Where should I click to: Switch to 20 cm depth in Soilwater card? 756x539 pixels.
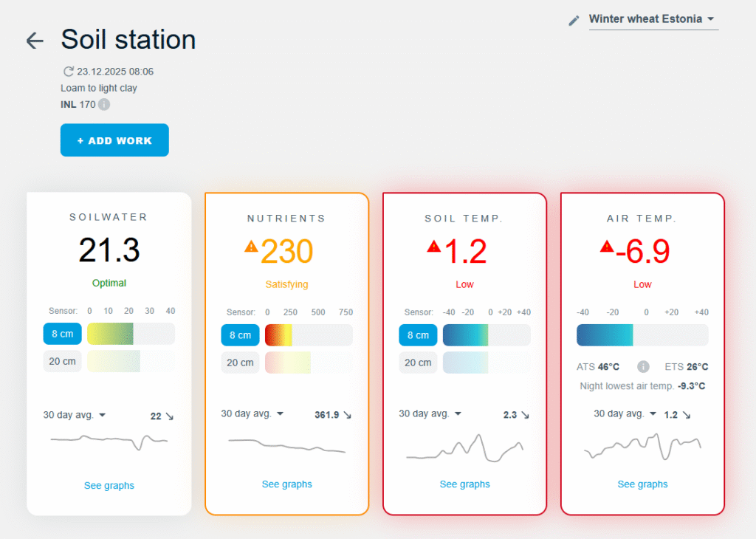pyautogui.click(x=62, y=362)
